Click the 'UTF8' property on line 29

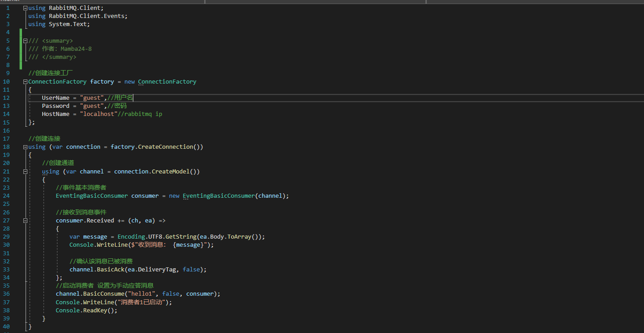(x=155, y=236)
